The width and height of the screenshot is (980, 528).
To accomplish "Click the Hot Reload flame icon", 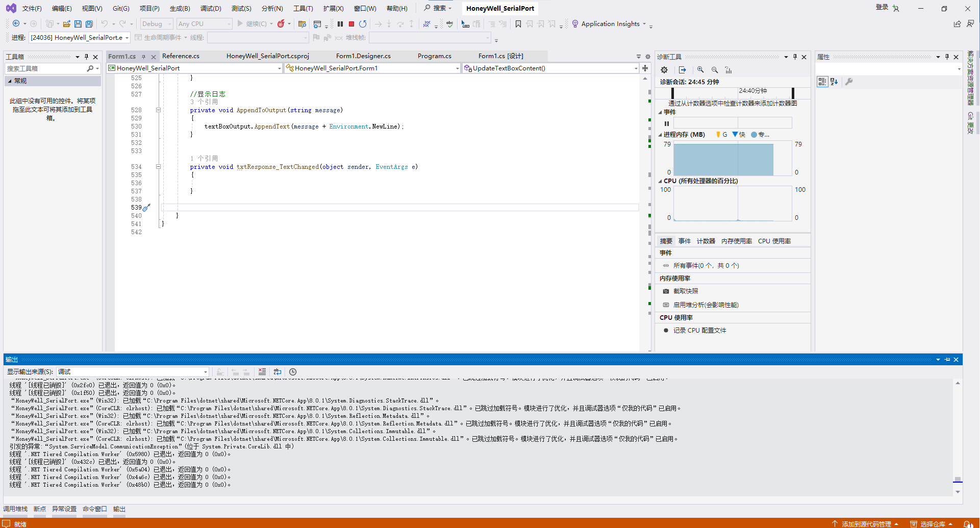I will coord(281,24).
